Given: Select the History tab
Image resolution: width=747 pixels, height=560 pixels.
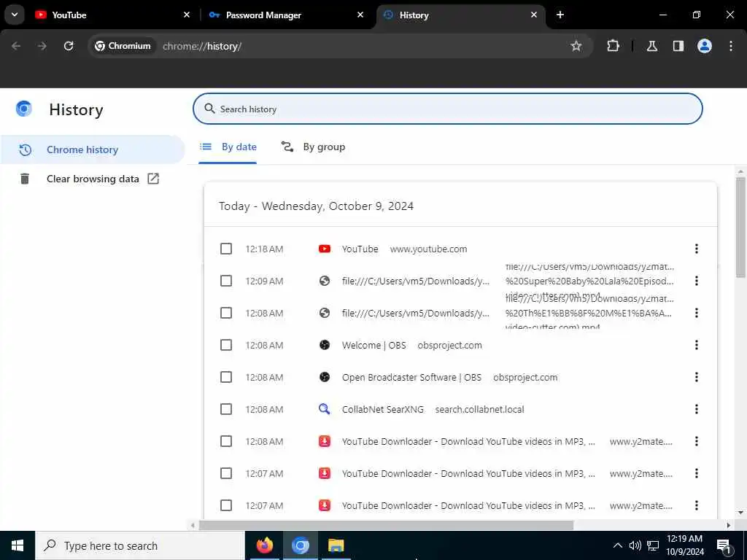Looking at the screenshot, I should pyautogui.click(x=461, y=15).
